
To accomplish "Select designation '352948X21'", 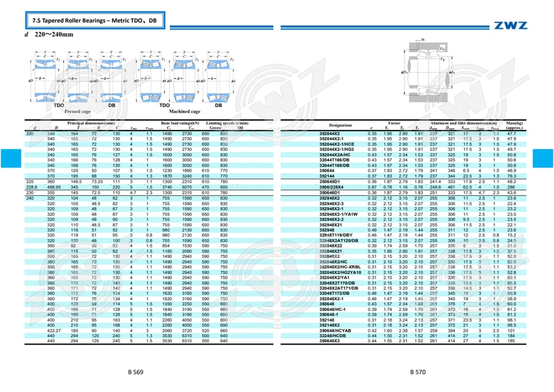I will pos(331,225).
